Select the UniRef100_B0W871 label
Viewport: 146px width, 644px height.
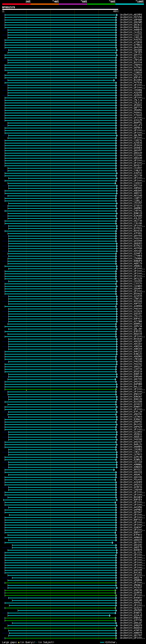[x=131, y=613]
